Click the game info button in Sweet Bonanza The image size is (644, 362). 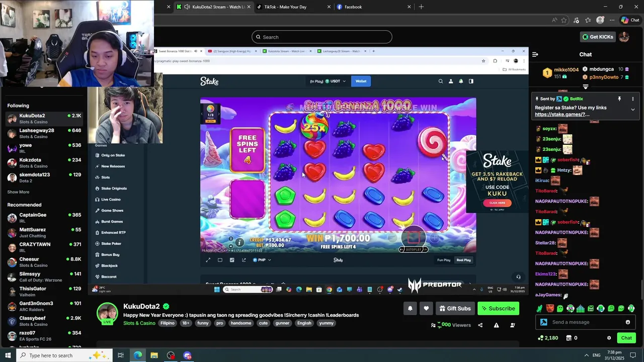[239, 242]
